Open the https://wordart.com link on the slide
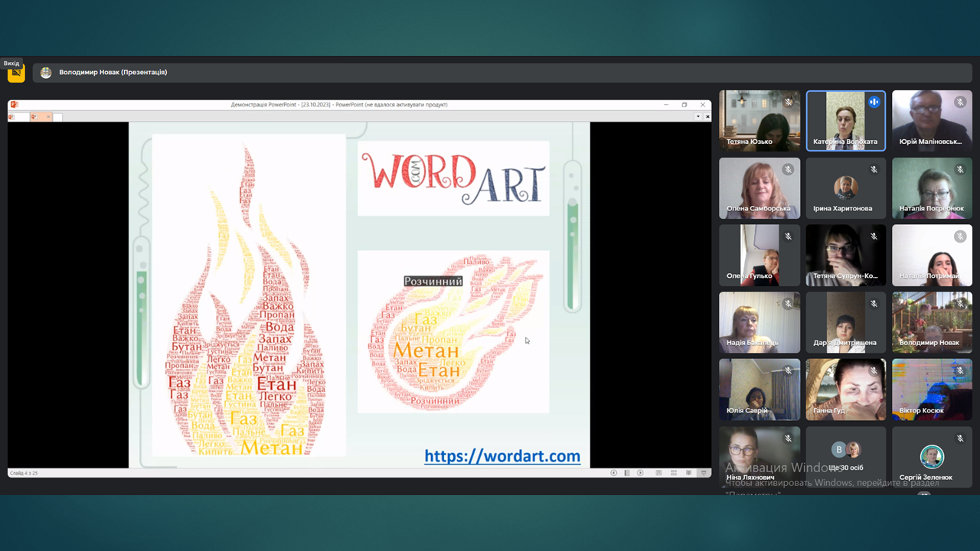Viewport: 980px width, 551px height. pyautogui.click(x=502, y=456)
